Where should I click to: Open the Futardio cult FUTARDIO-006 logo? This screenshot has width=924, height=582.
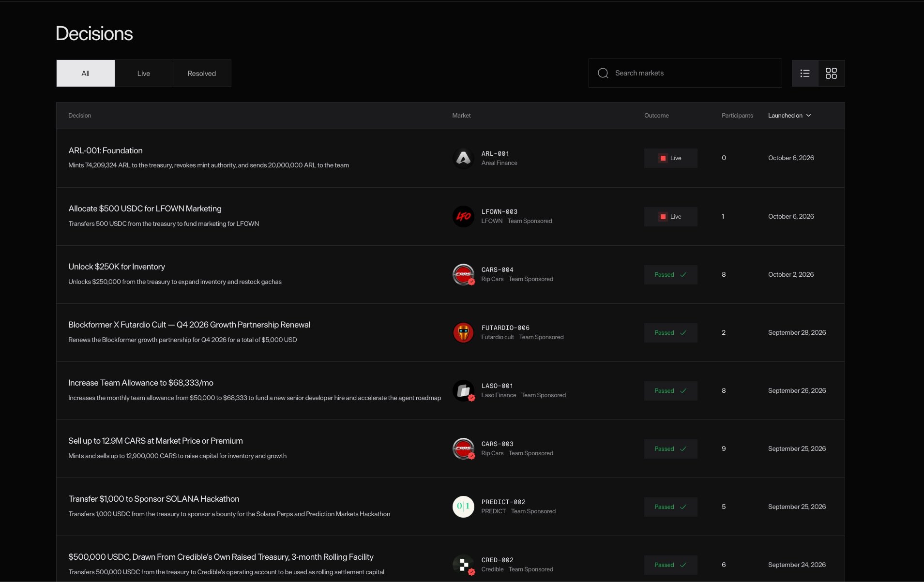pyautogui.click(x=463, y=332)
